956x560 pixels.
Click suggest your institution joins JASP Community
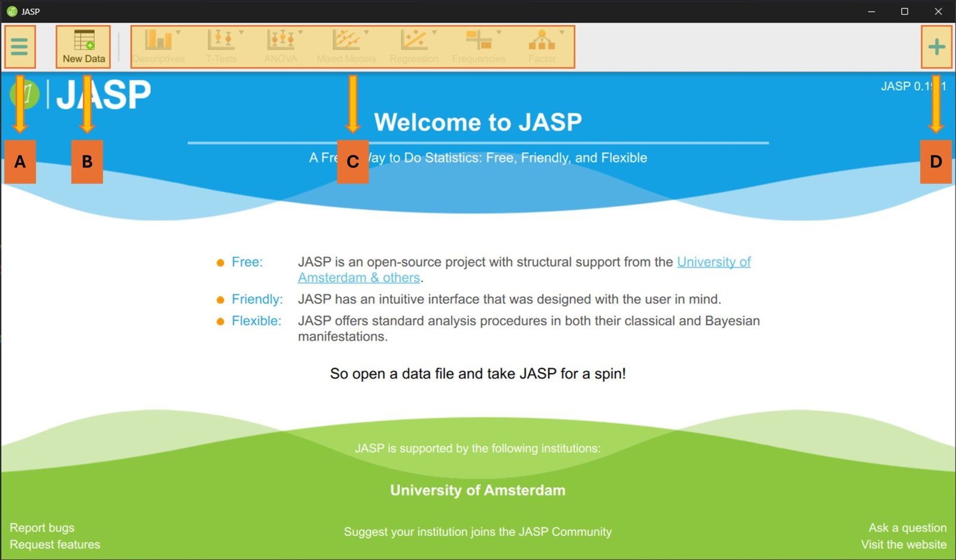click(477, 531)
